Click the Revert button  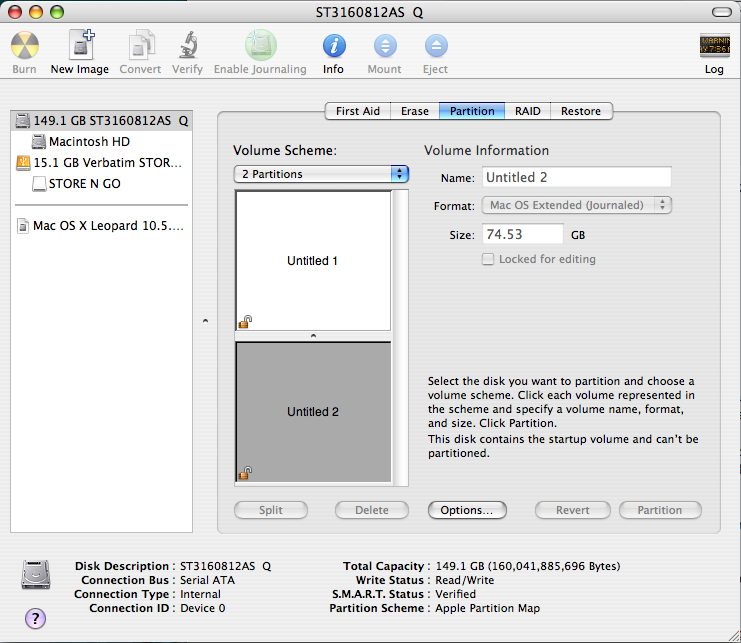(x=572, y=510)
